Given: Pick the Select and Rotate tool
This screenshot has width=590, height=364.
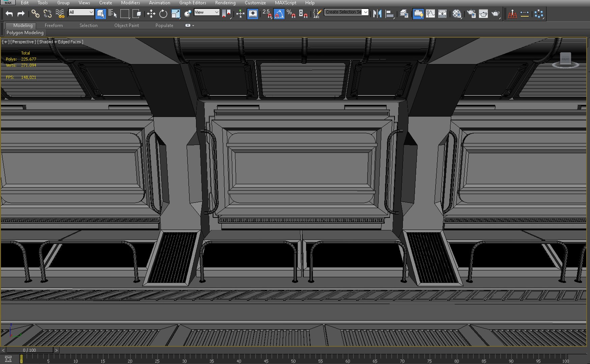Looking at the screenshot, I should click(163, 14).
